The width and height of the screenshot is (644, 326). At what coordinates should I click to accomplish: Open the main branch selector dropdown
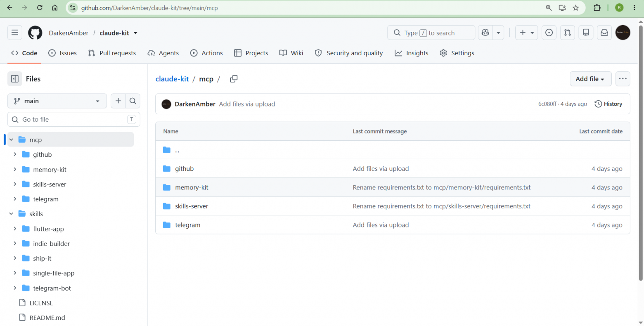click(x=57, y=101)
